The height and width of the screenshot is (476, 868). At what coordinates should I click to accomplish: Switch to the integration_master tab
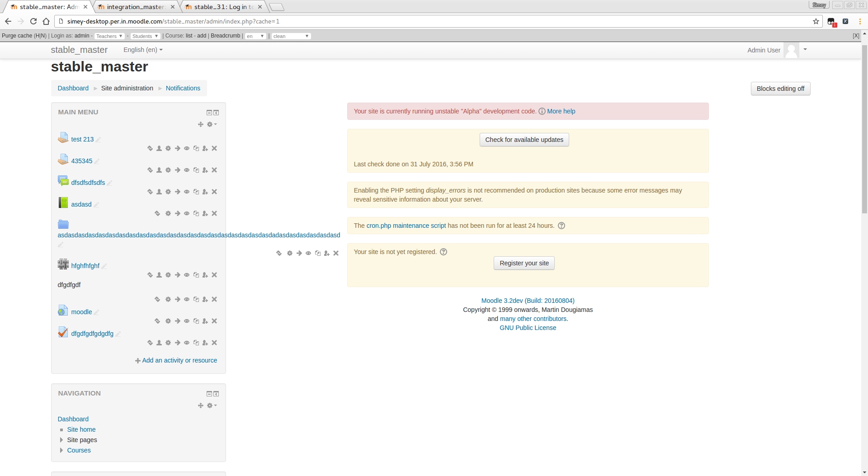pyautogui.click(x=136, y=7)
